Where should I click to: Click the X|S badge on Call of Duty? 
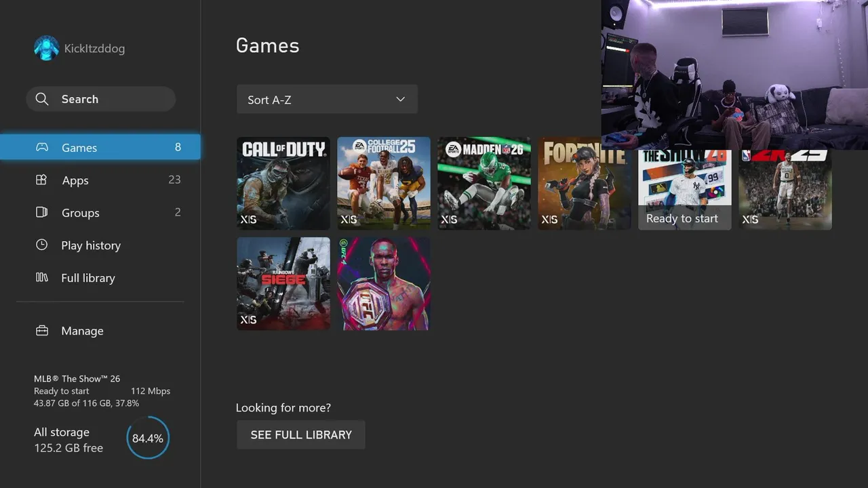[248, 220]
